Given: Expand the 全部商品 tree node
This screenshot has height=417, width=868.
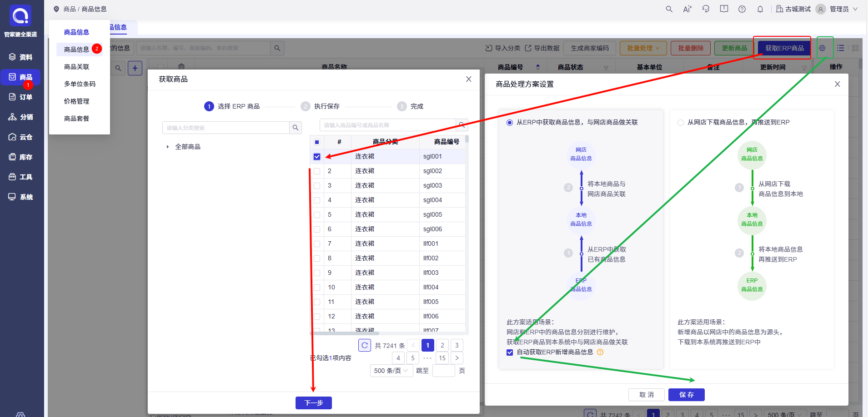Looking at the screenshot, I should point(168,147).
